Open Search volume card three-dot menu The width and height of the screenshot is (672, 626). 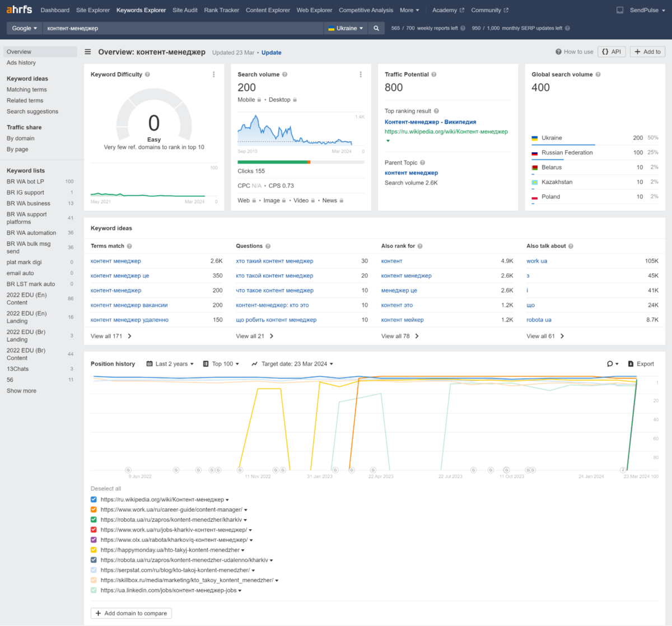point(361,74)
